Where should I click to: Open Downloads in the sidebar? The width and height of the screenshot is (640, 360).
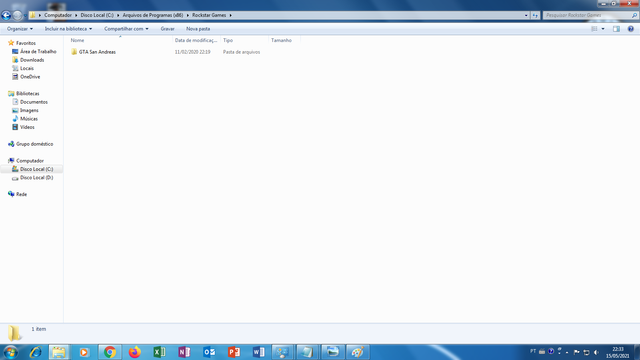click(x=32, y=60)
